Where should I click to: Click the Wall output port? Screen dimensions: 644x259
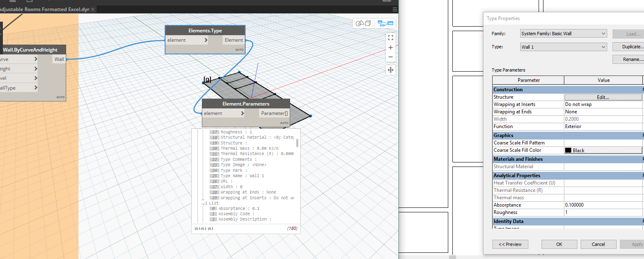tap(59, 59)
